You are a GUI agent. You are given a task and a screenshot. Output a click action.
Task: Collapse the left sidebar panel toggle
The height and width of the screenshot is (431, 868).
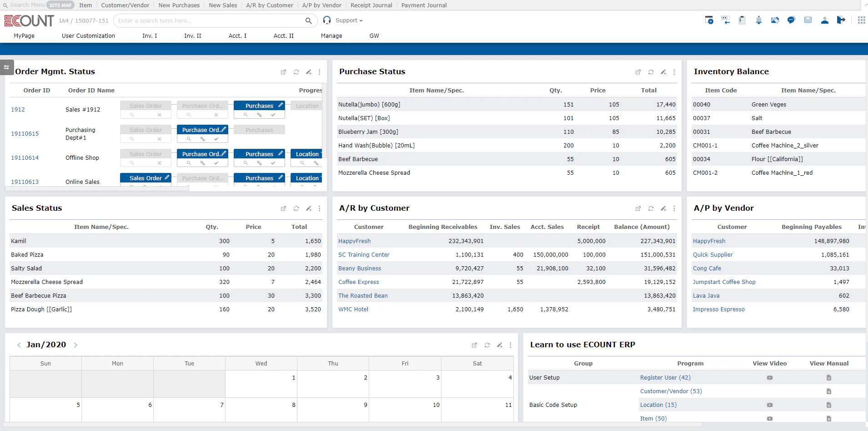[6, 67]
